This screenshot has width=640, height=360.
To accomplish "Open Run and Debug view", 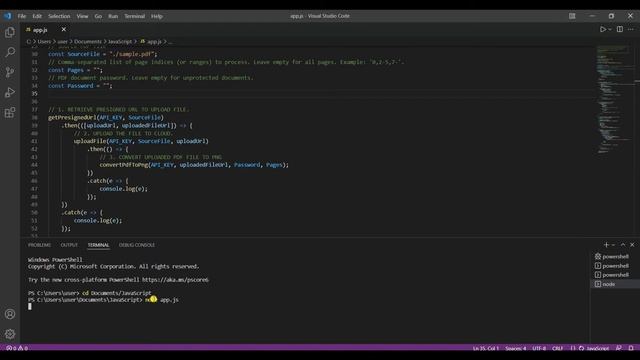I will pyautogui.click(x=10, y=92).
